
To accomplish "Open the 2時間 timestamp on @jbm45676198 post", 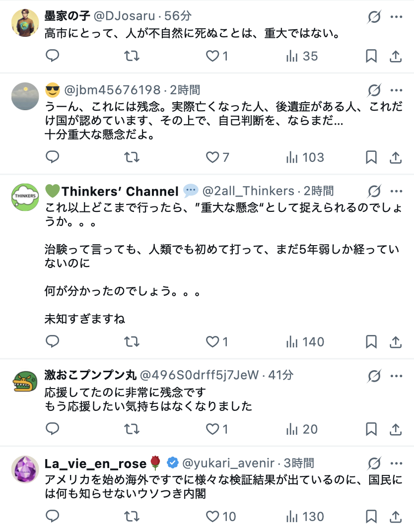I will coord(185,90).
